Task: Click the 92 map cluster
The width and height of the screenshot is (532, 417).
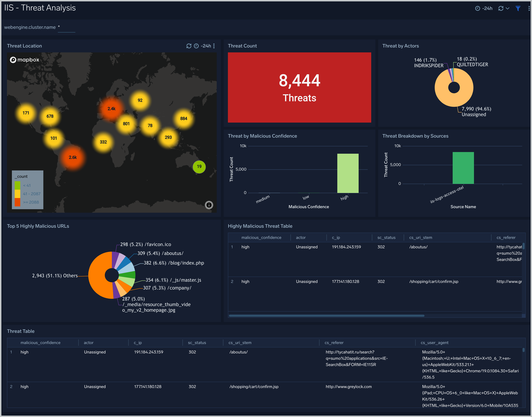Action: coord(140,100)
